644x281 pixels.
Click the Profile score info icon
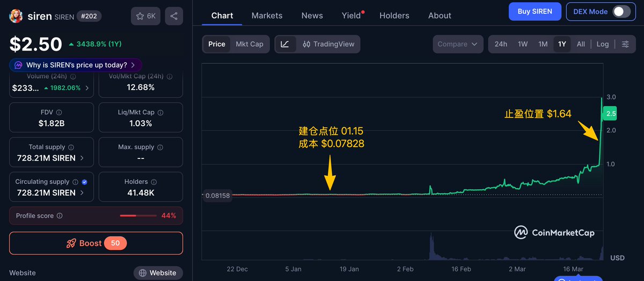click(60, 215)
